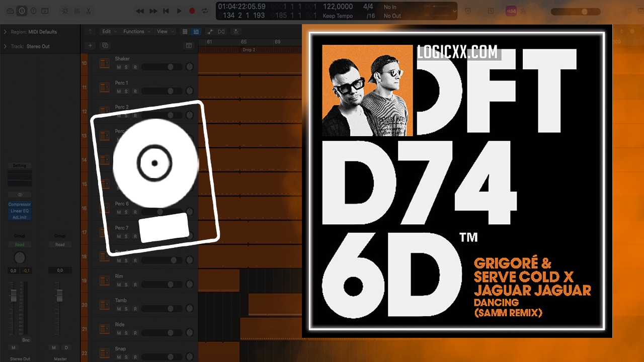Click the Add Track plus button

tap(91, 45)
